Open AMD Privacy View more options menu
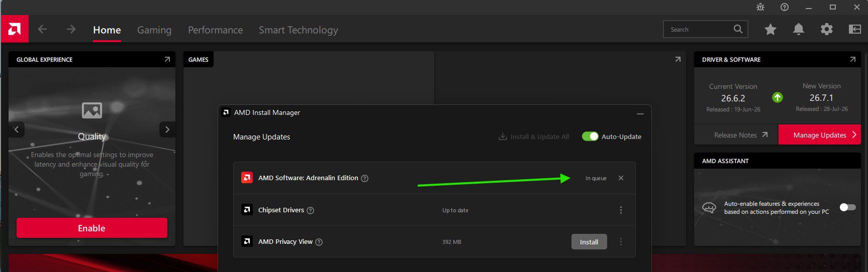The width and height of the screenshot is (868, 272). click(x=621, y=242)
